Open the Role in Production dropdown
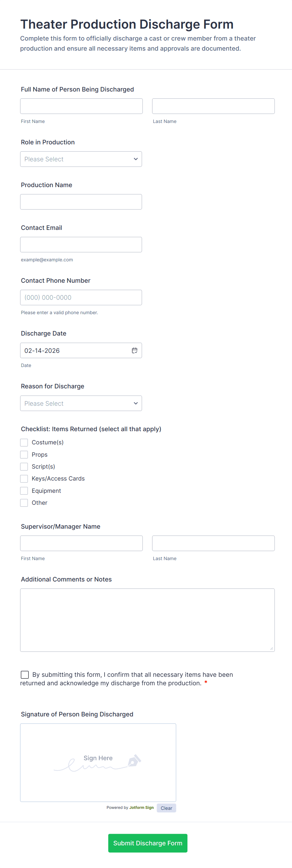The width and height of the screenshot is (292, 868). coord(81,159)
